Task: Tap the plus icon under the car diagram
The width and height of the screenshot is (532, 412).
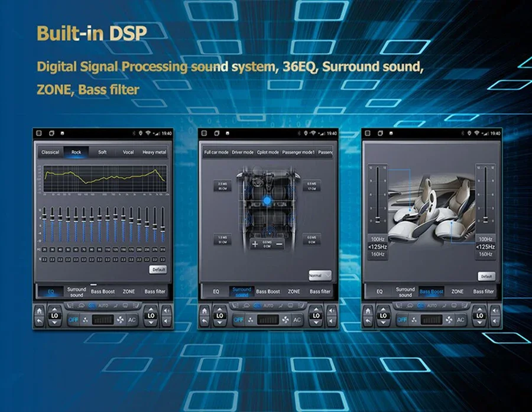Action: [255, 244]
